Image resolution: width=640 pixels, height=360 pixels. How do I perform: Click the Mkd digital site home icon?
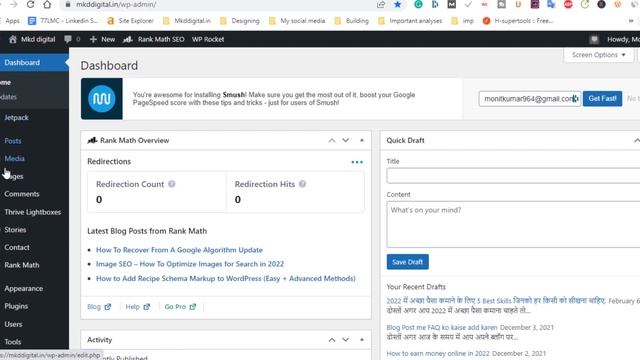point(13,39)
